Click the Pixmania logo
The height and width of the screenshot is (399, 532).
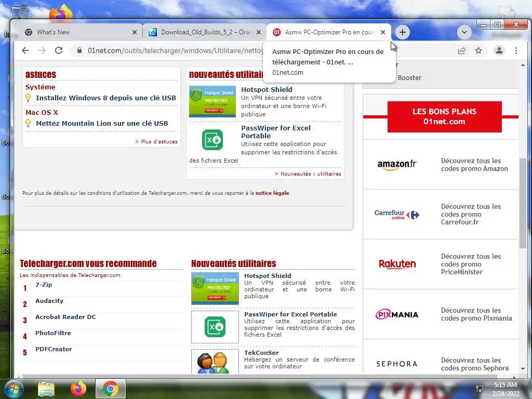coord(397,314)
